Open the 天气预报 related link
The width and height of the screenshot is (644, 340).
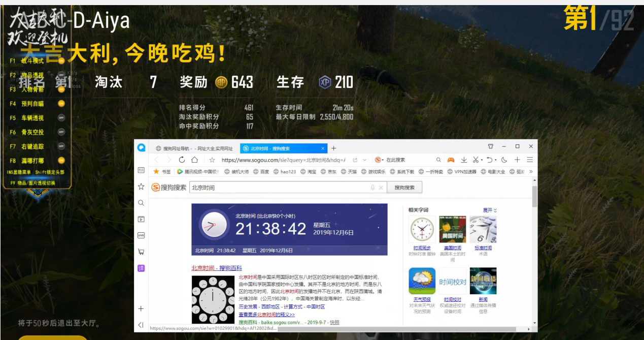coord(422,299)
